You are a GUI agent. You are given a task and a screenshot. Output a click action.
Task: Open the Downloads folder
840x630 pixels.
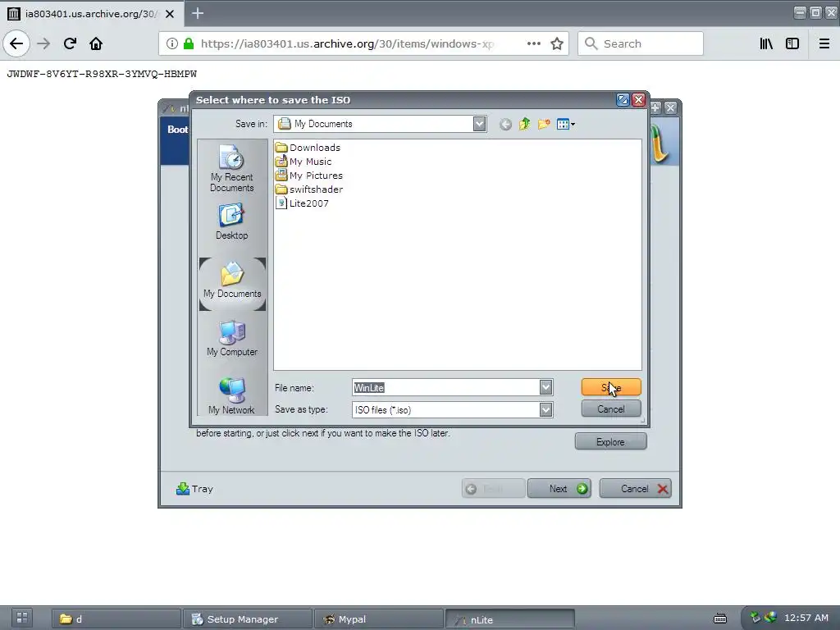click(308, 148)
